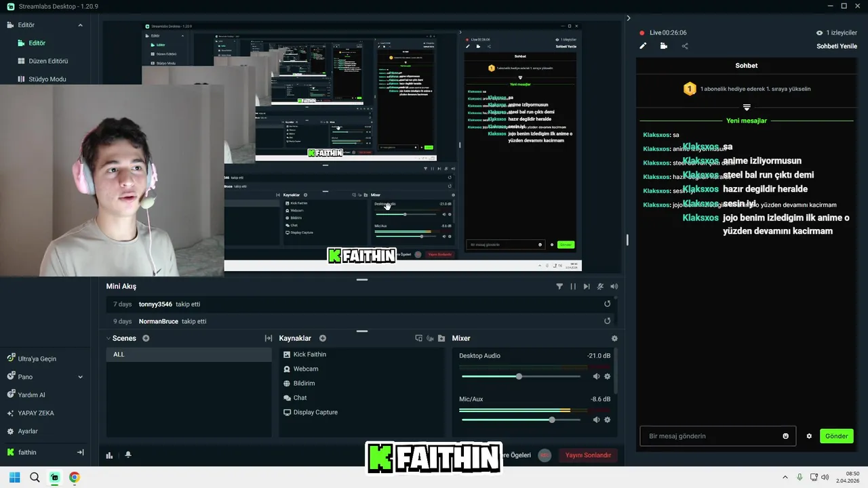Open the filter icon in Mini Akış
Screen dimensions: 868x488
[x=559, y=287]
